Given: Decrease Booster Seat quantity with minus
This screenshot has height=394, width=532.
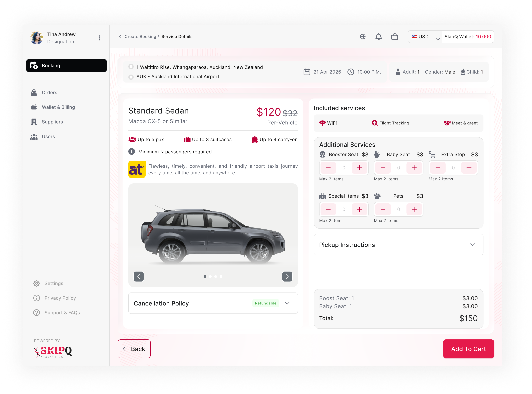Looking at the screenshot, I should click(x=328, y=168).
